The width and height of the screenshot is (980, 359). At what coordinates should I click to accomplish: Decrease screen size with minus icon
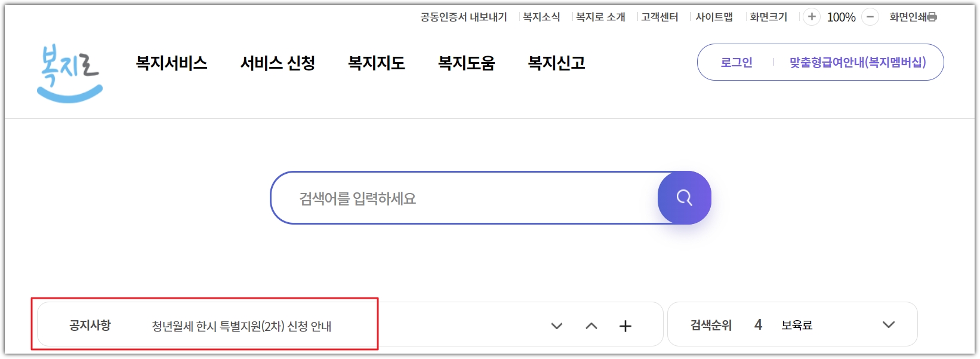point(870,17)
